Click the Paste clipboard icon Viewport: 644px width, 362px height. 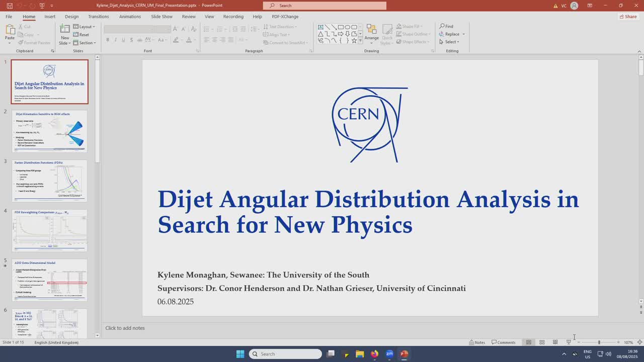click(10, 32)
